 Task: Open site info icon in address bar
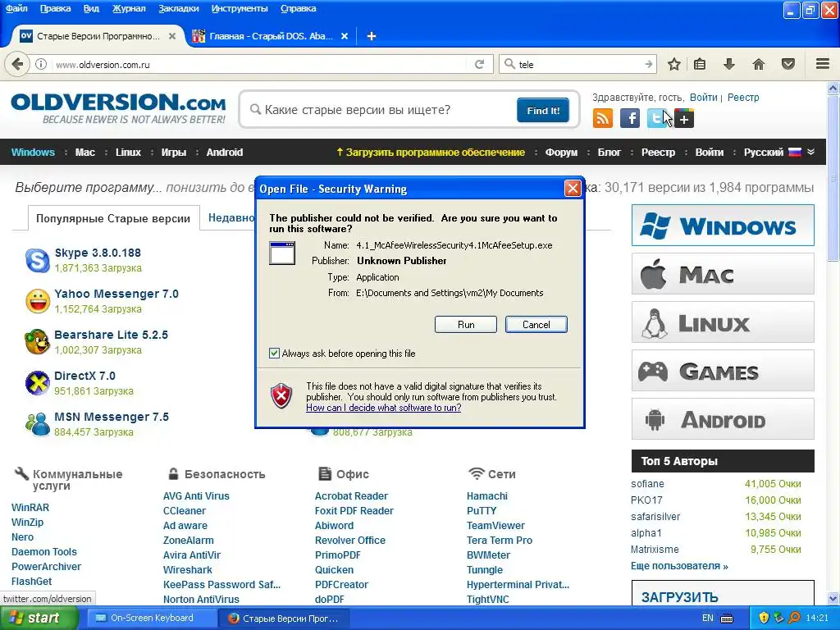tap(41, 64)
